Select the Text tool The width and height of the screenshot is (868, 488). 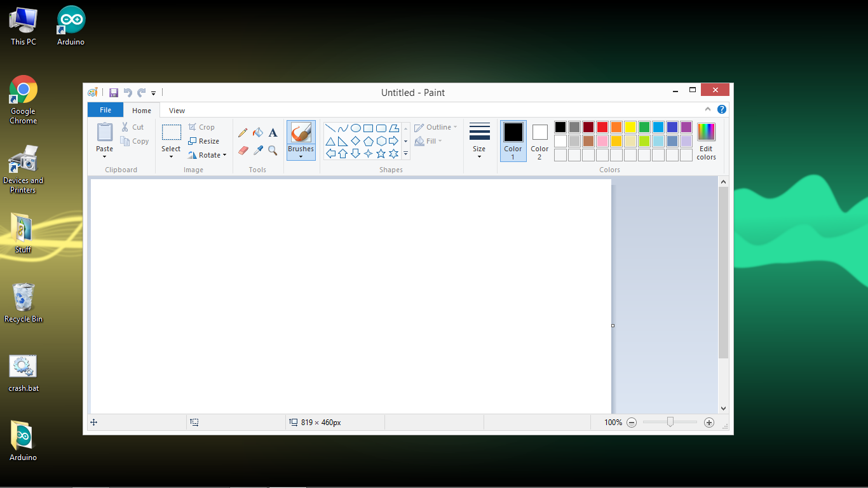(x=273, y=132)
